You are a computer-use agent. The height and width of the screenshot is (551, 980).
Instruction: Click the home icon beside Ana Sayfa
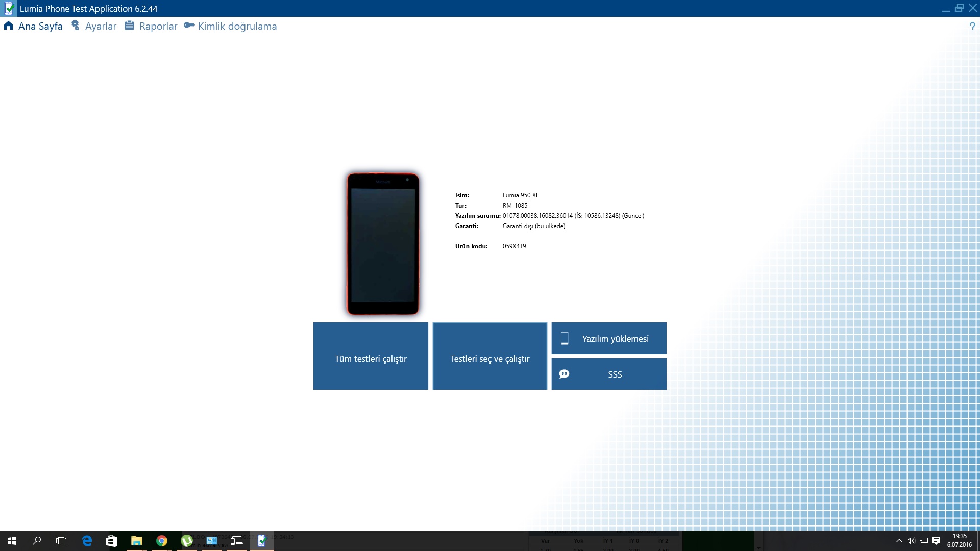click(8, 26)
